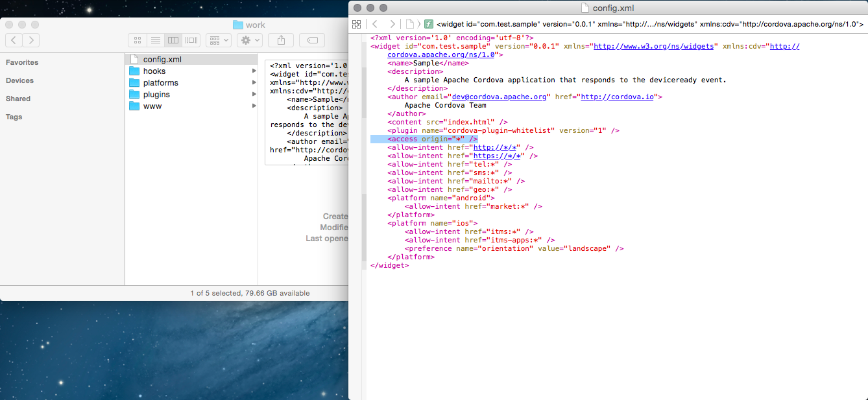Switch Finder to Cover Flow view
Image resolution: width=868 pixels, height=400 pixels.
click(x=191, y=40)
